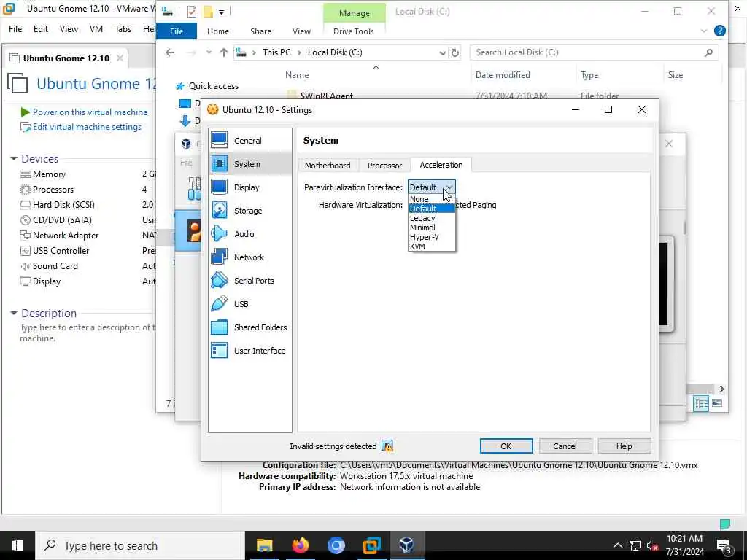
Task: Open Display settings category
Action: tap(249, 187)
